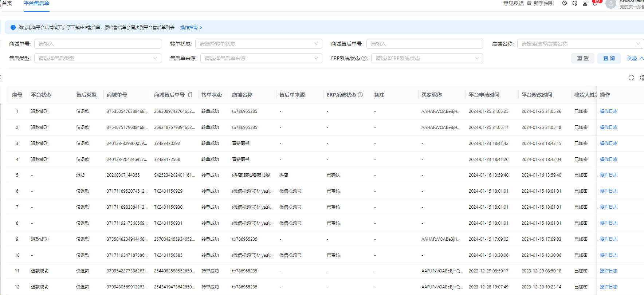This screenshot has height=295, width=644.
Task: Click the diamond/handshake icon in the top bar
Action: [x=564, y=3]
